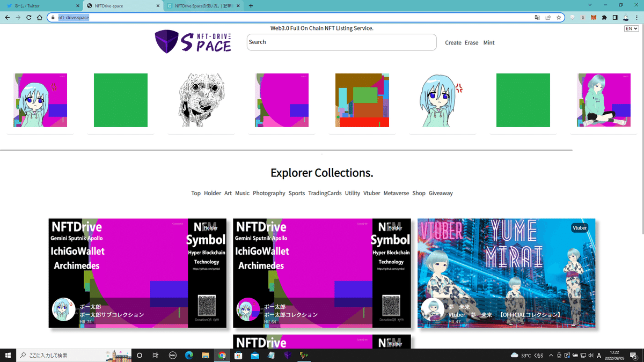Click the Vtuber badge on Yume Mirai card
644x362 pixels.
coord(580,228)
